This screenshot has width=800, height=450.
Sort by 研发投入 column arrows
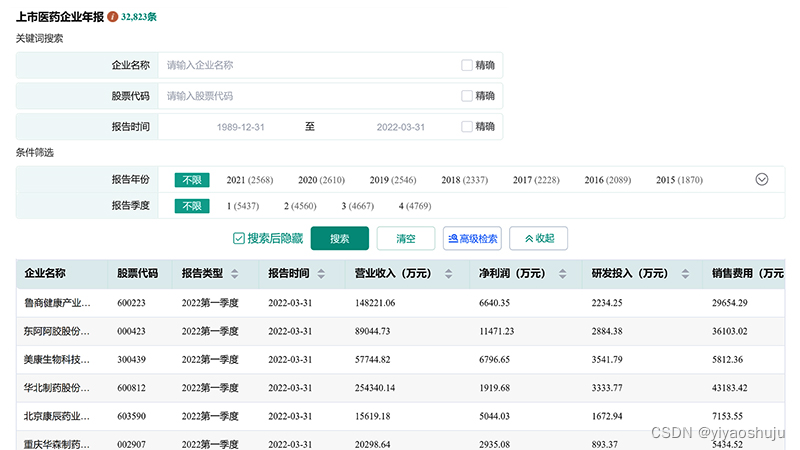click(685, 273)
